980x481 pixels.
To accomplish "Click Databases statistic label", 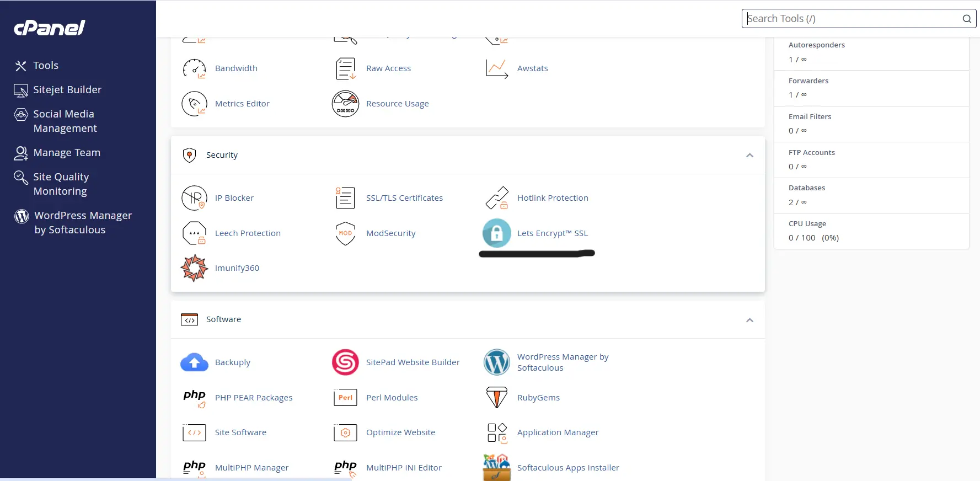I will [x=806, y=188].
